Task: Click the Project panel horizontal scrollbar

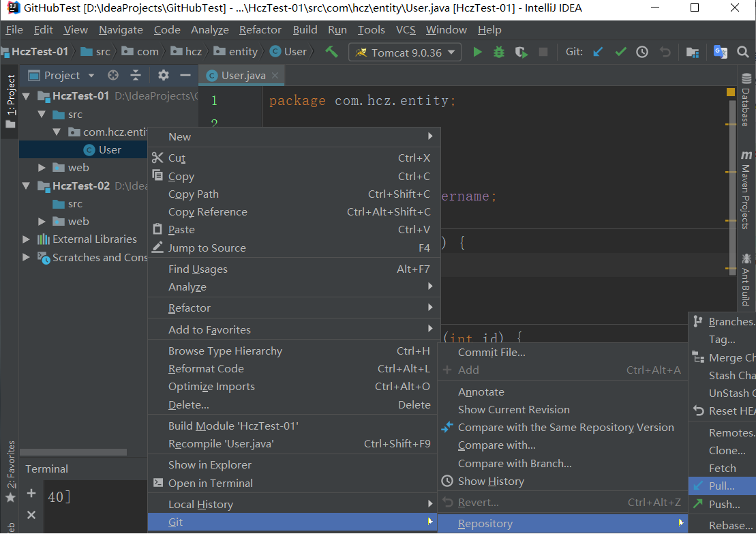Action: (74, 452)
